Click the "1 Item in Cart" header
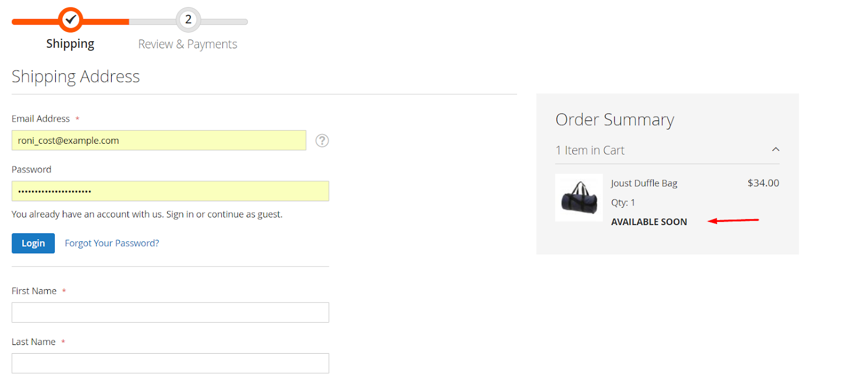The width and height of the screenshot is (868, 377). [x=590, y=150]
